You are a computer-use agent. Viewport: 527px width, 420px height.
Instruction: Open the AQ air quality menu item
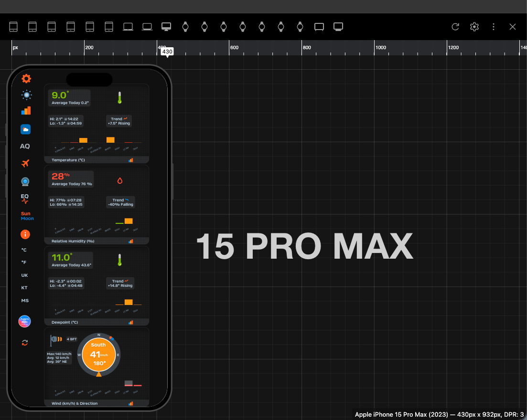pos(25,147)
